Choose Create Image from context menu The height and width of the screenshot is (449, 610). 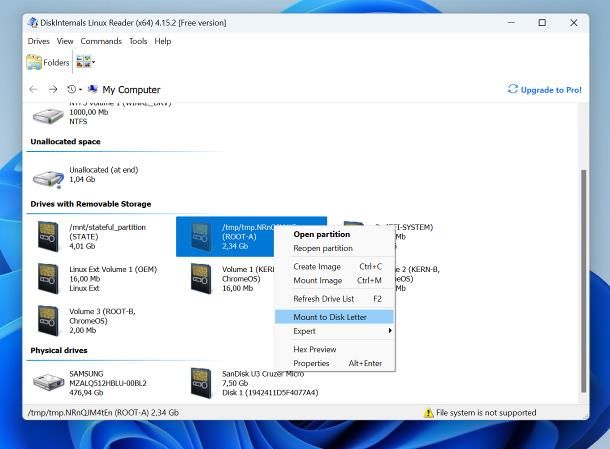[x=335, y=267]
